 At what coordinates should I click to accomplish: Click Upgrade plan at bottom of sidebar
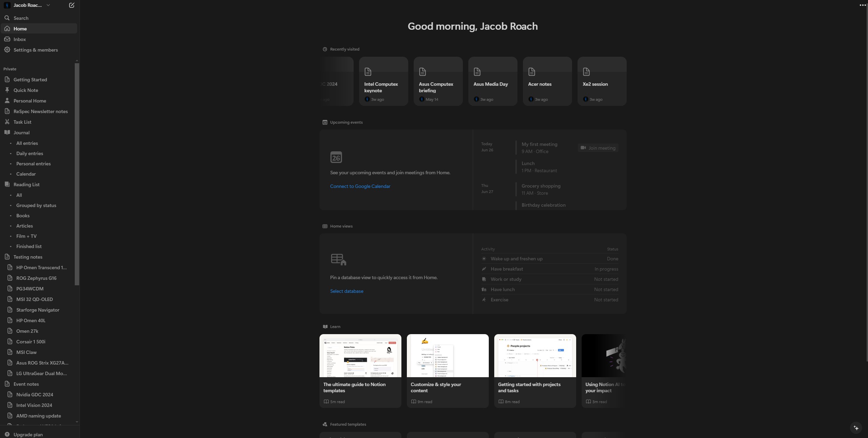click(x=28, y=435)
